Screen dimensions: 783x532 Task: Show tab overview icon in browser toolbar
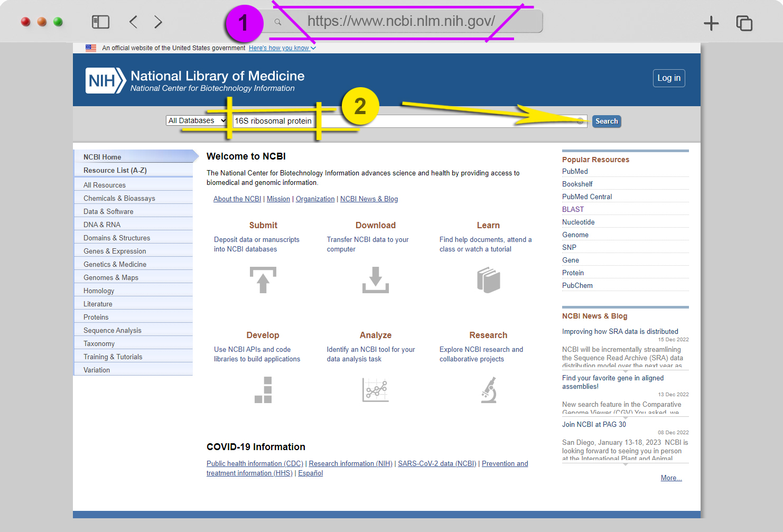(x=744, y=23)
